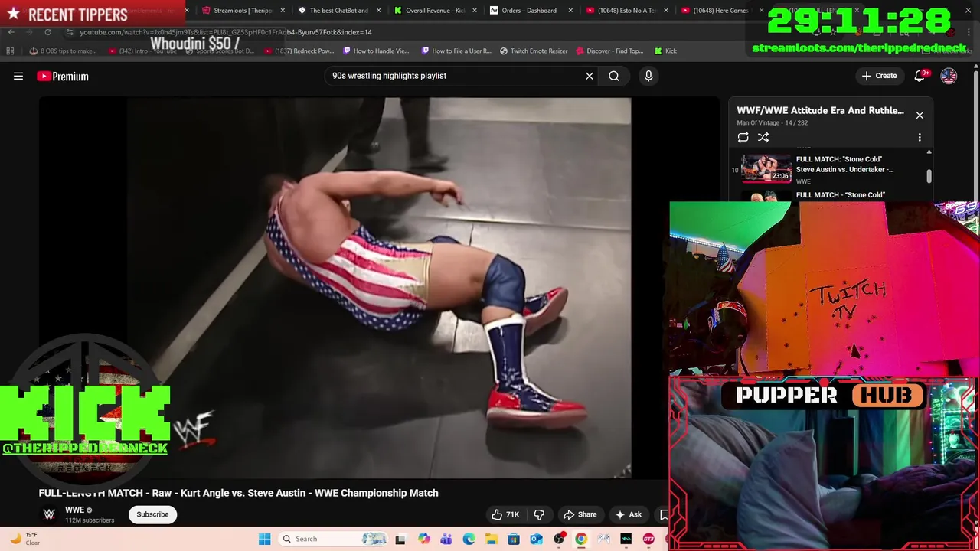Like the video with 71K thumbs up

pos(506,514)
